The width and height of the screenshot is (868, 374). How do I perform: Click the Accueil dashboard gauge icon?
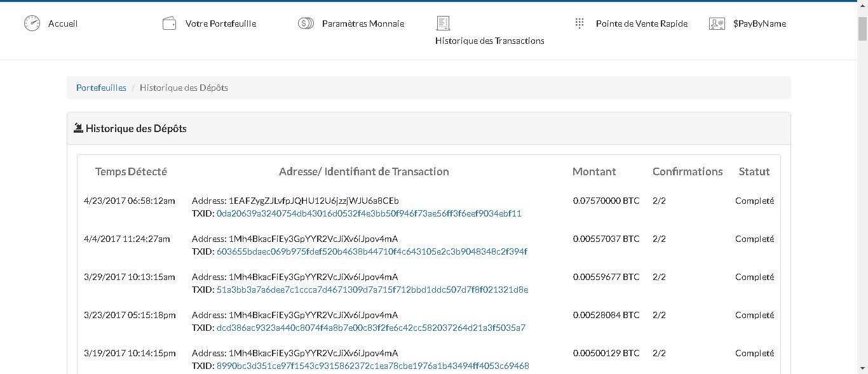click(32, 23)
